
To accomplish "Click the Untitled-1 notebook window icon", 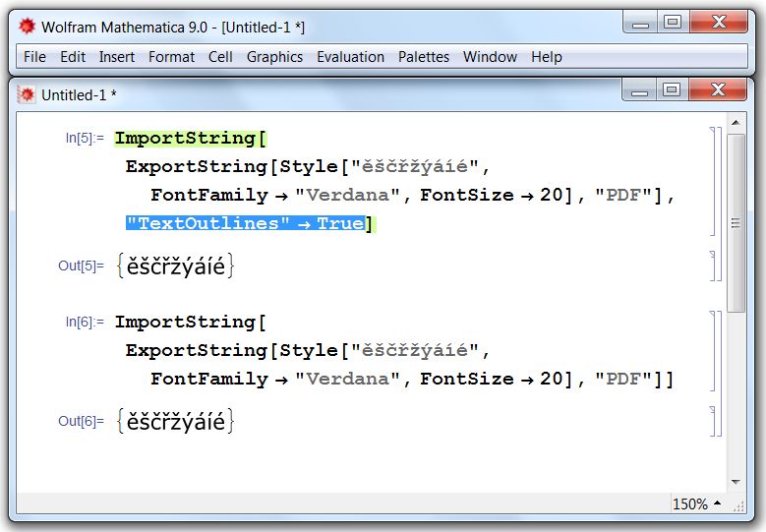I will click(27, 94).
